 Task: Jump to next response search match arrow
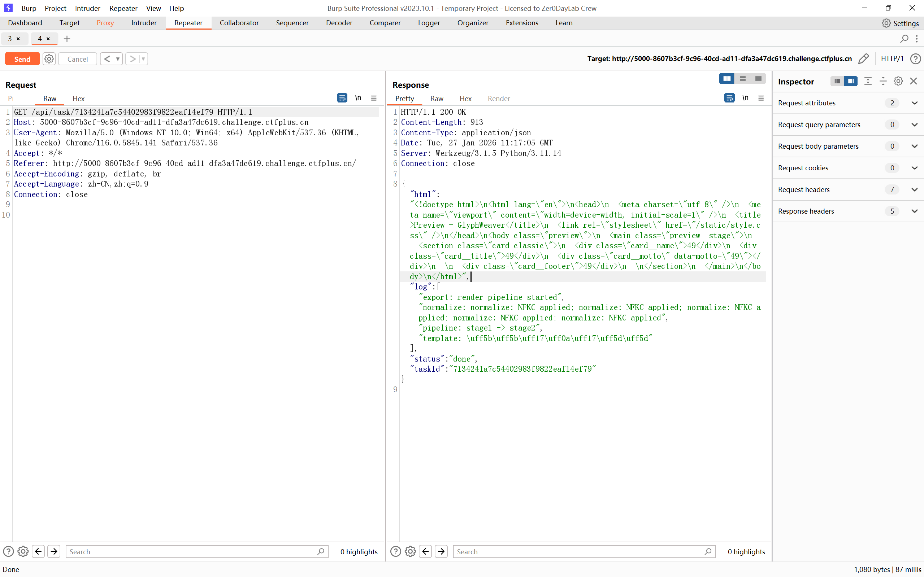click(441, 551)
